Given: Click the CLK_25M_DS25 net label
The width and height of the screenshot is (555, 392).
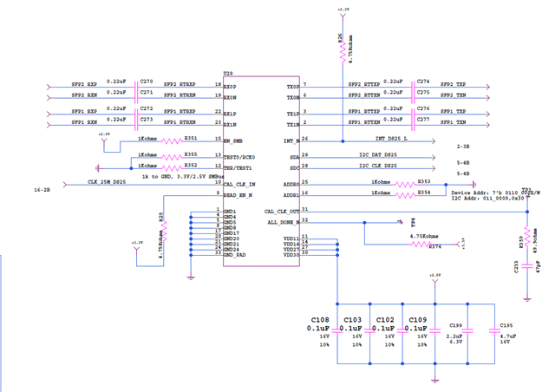Looking at the screenshot, I should coord(107,182).
